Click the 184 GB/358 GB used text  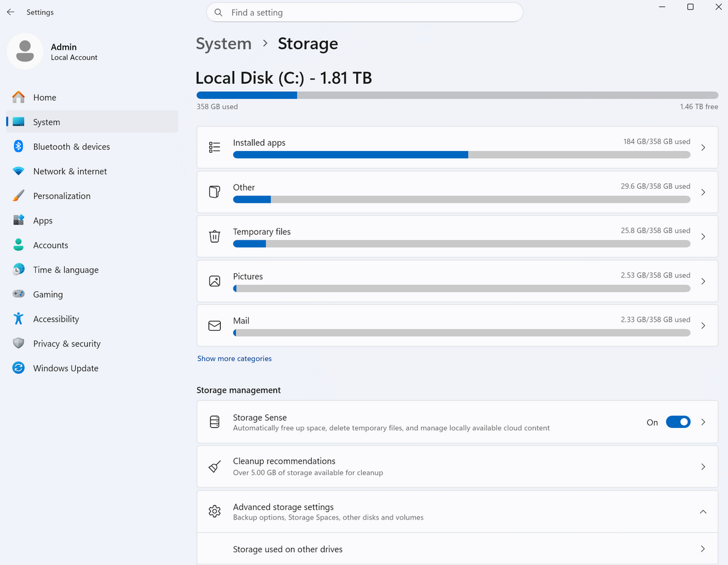point(657,141)
